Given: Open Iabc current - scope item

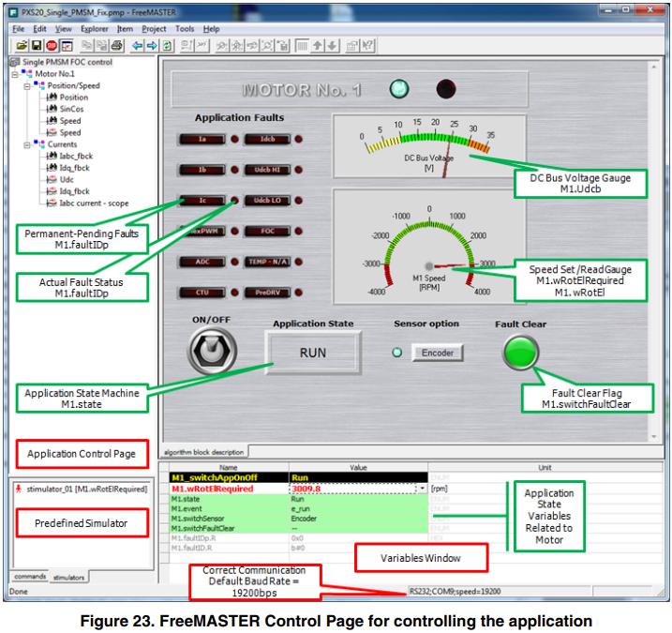Looking at the screenshot, I should [x=94, y=203].
